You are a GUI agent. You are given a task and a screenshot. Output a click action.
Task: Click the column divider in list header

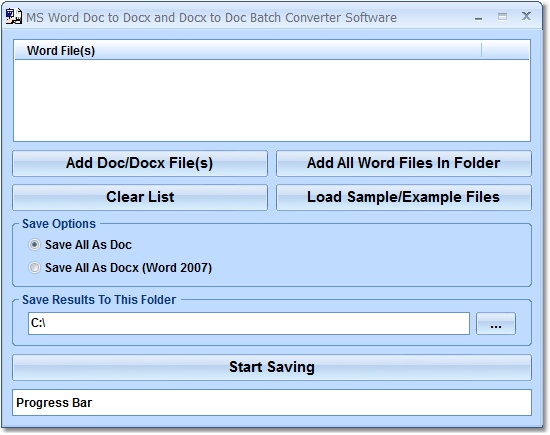click(481, 51)
